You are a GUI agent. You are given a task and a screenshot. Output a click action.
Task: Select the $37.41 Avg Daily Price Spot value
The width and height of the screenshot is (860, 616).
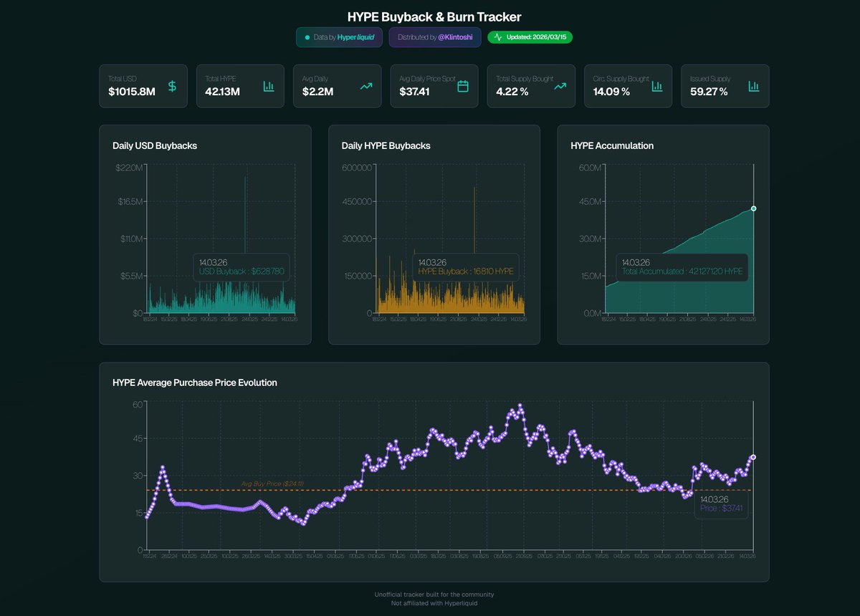pyautogui.click(x=414, y=92)
